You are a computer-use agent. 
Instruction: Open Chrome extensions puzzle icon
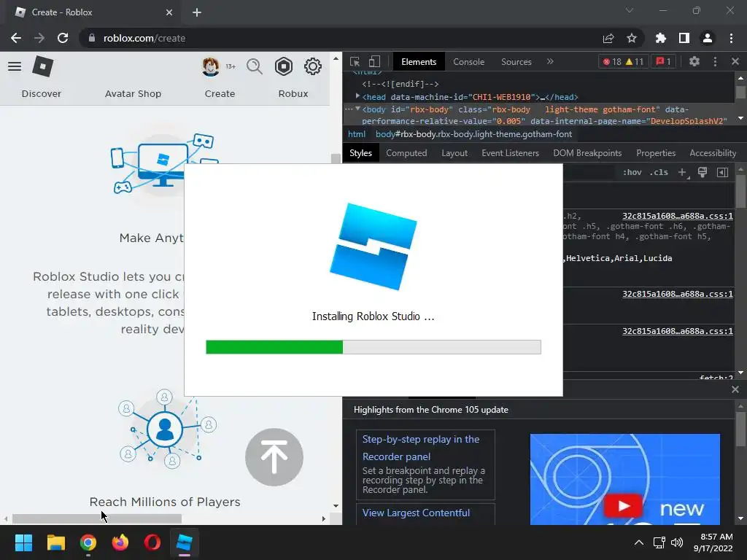point(660,38)
